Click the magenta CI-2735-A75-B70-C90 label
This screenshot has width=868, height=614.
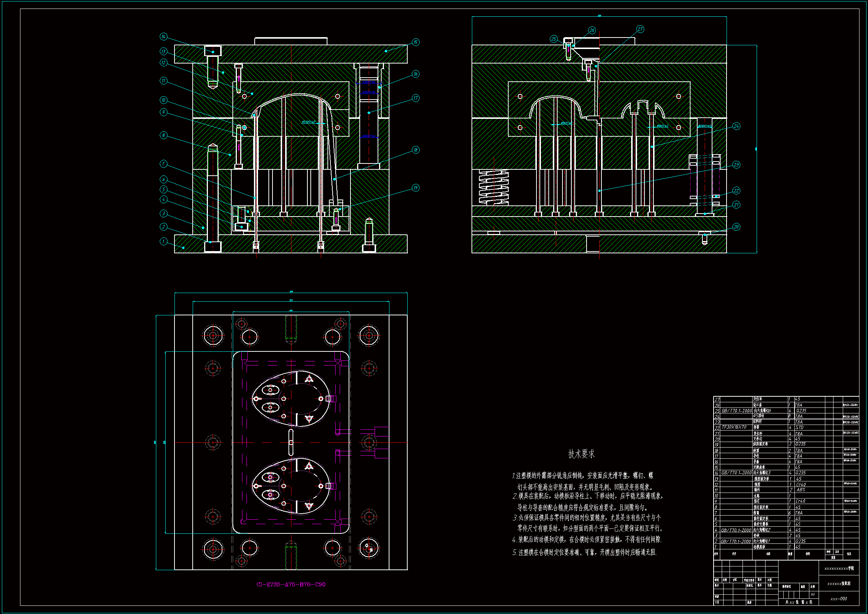291,584
